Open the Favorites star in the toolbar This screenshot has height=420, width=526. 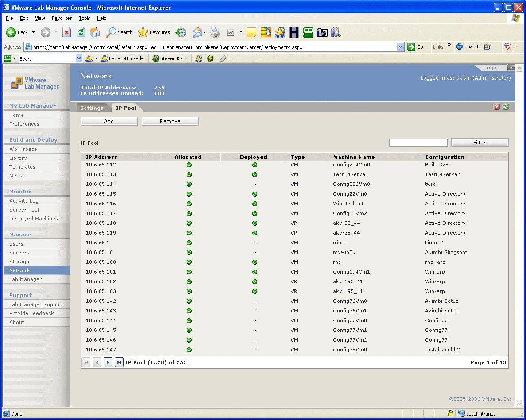click(143, 32)
